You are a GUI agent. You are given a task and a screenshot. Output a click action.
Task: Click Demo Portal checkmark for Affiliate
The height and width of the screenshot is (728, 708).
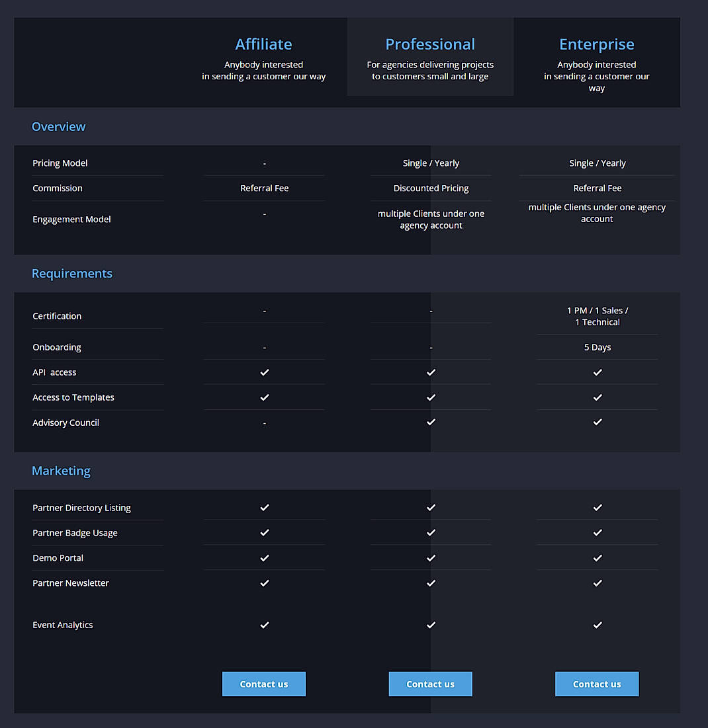pyautogui.click(x=264, y=558)
